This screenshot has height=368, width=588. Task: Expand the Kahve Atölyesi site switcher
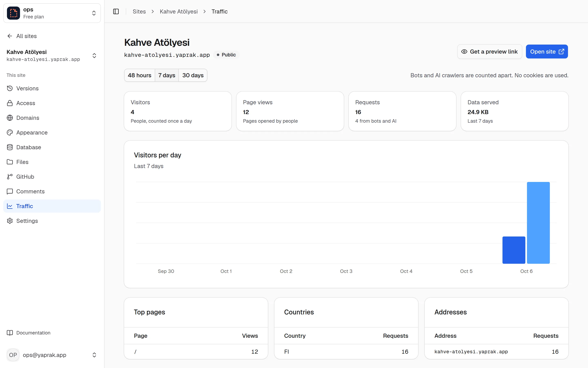click(x=94, y=55)
